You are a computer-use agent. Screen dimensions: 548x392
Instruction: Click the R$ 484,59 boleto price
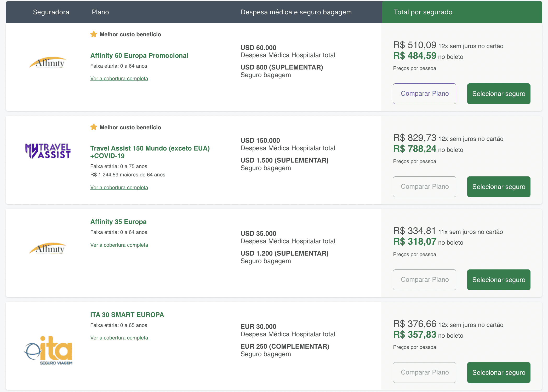[415, 56]
